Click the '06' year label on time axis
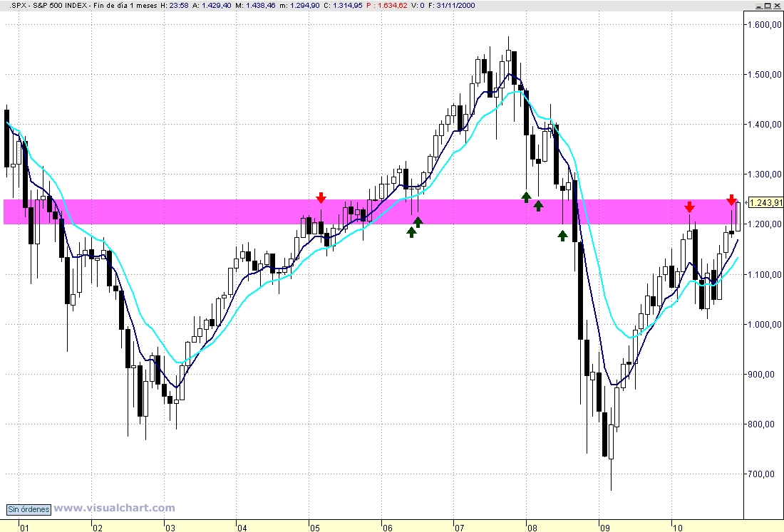The image size is (784, 532). tap(388, 528)
